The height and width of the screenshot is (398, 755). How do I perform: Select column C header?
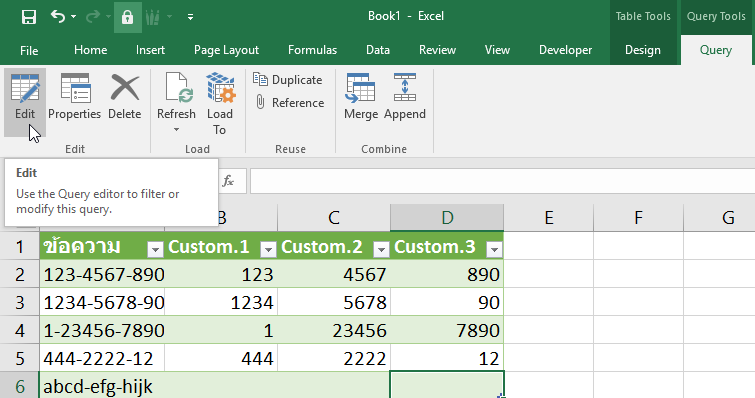pyautogui.click(x=334, y=218)
